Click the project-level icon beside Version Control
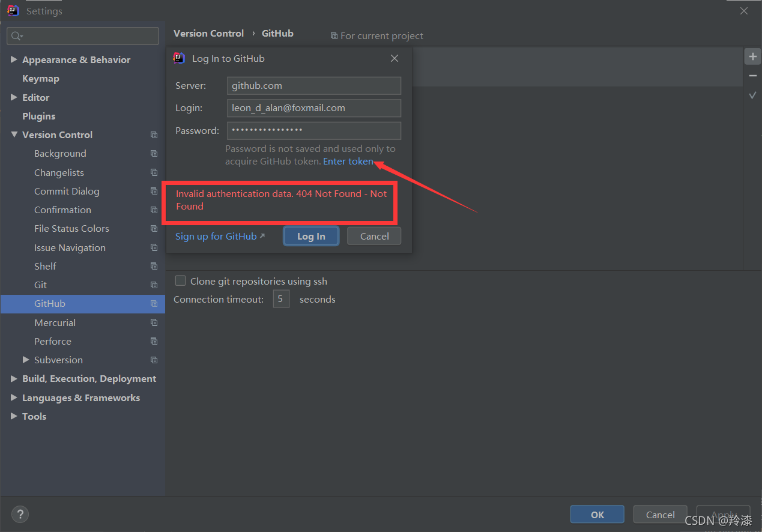The image size is (762, 532). pos(154,135)
